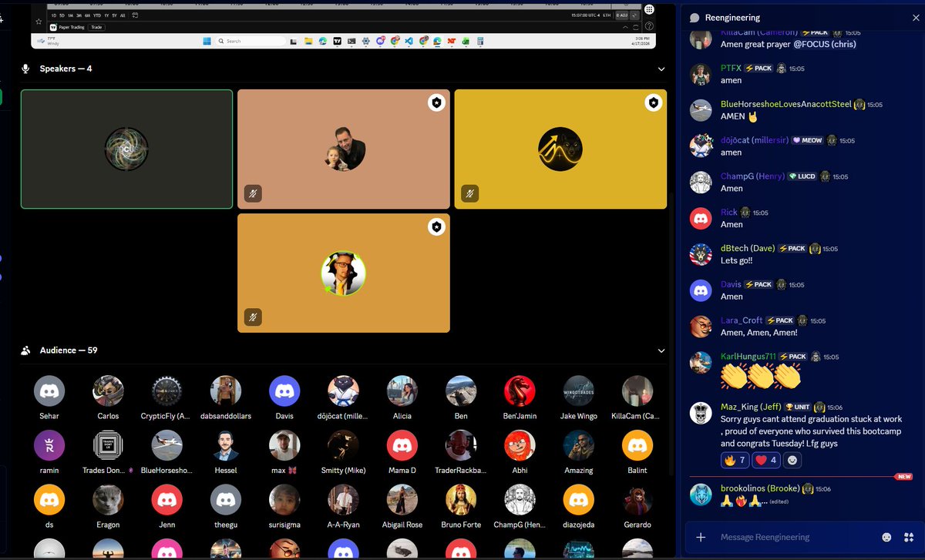Open Gerardo's audience avatar
925x560 pixels.
(x=637, y=500)
